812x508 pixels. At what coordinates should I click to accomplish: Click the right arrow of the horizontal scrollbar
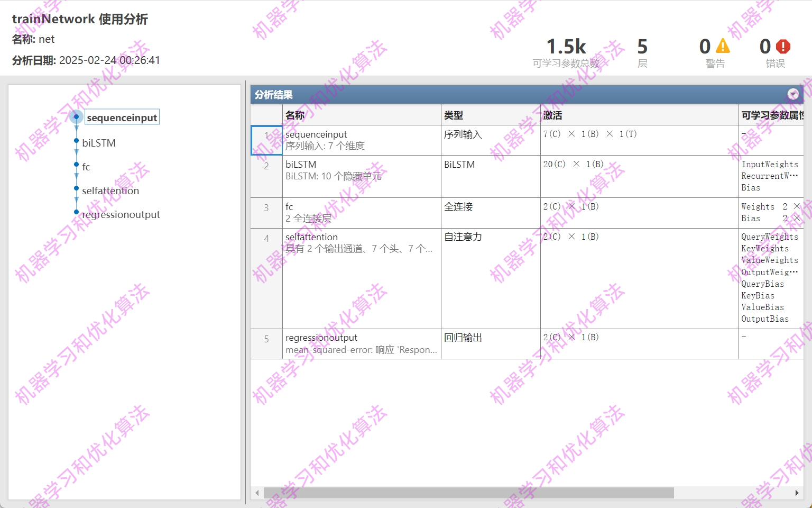pyautogui.click(x=798, y=493)
